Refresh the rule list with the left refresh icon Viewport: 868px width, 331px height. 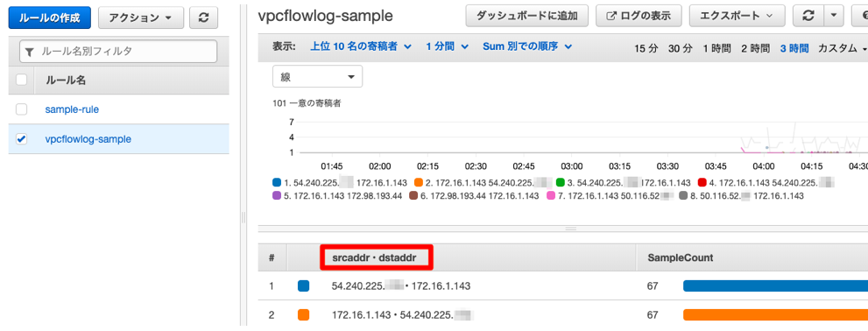(x=204, y=18)
